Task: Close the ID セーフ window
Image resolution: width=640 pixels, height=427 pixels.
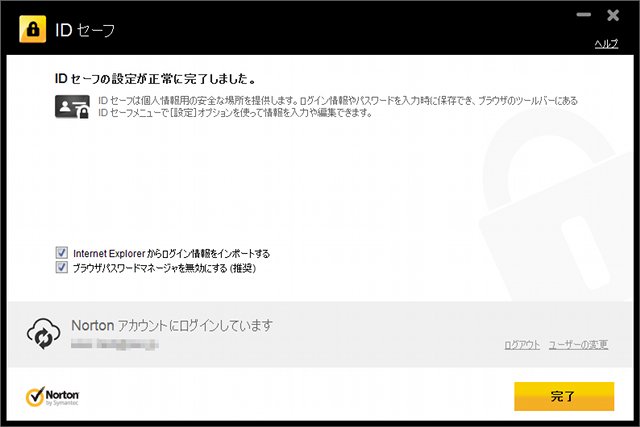Action: [x=613, y=16]
